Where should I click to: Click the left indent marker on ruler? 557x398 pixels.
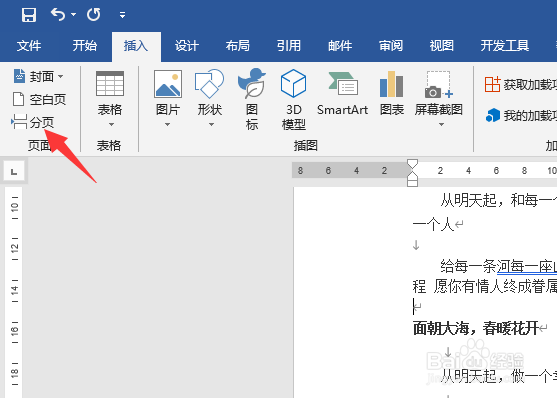[412, 183]
